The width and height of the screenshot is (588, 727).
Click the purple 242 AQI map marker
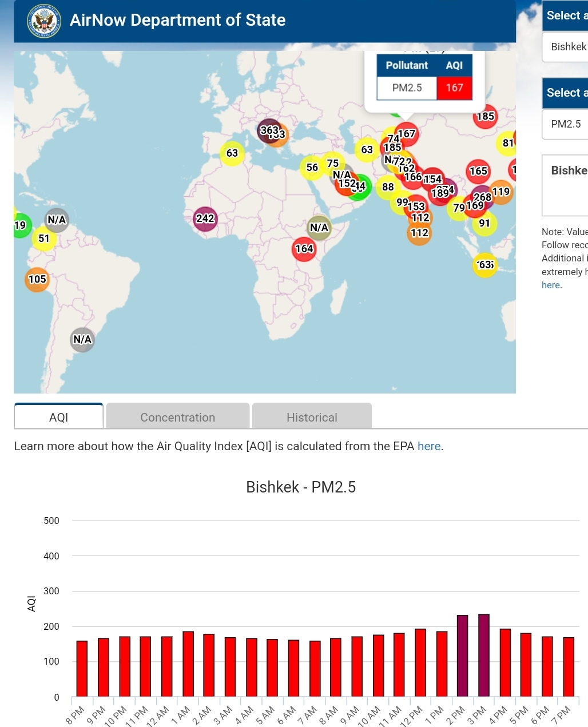205,219
